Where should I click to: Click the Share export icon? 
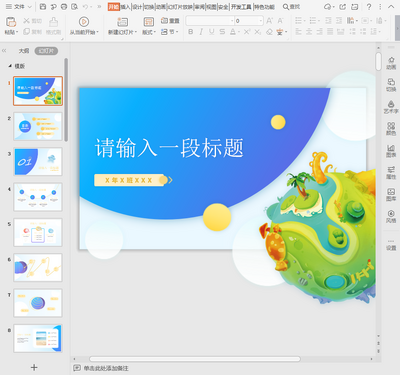(343, 7)
